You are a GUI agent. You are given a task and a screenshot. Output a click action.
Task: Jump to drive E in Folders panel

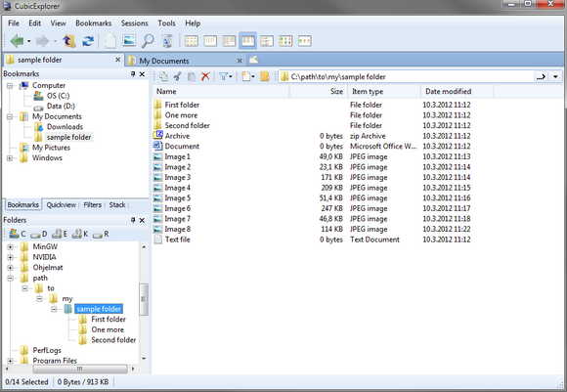pyautogui.click(x=60, y=234)
